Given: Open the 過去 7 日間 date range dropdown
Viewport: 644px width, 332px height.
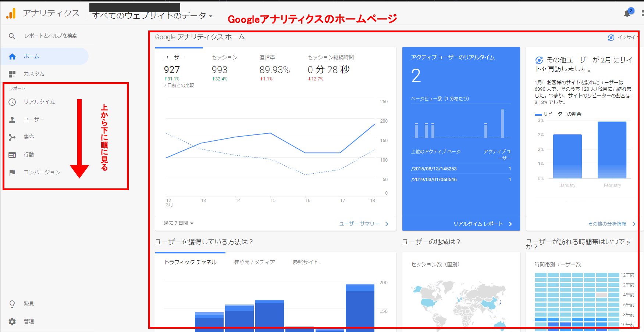Looking at the screenshot, I should click(179, 223).
